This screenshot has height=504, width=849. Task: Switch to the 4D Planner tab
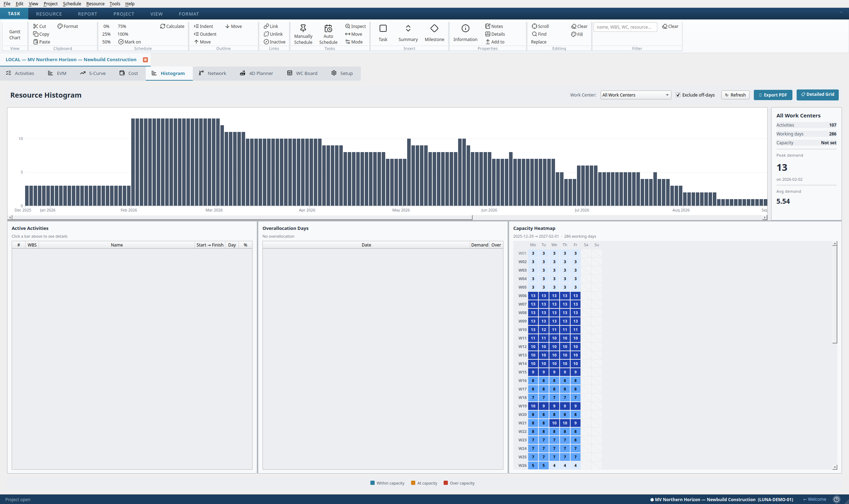tap(256, 73)
